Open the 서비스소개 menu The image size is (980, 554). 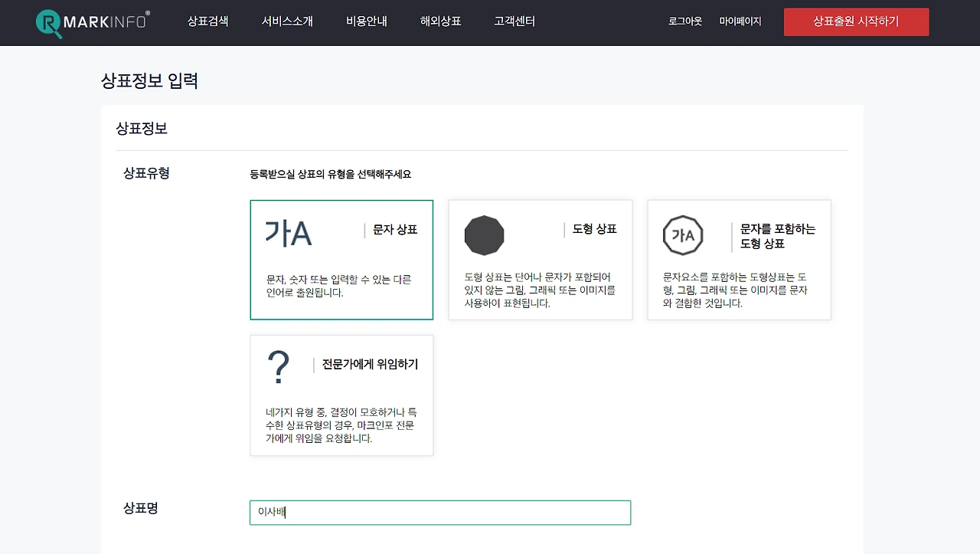[x=286, y=21]
